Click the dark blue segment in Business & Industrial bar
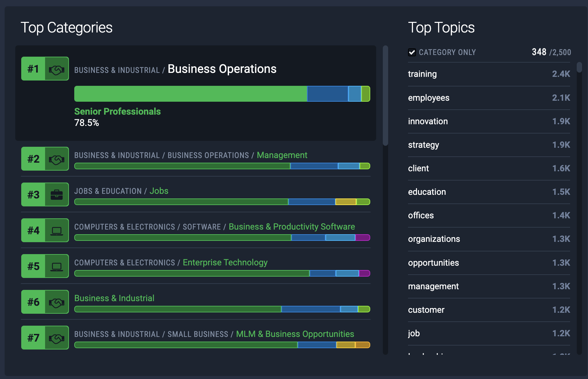Image resolution: width=588 pixels, height=379 pixels. click(311, 309)
